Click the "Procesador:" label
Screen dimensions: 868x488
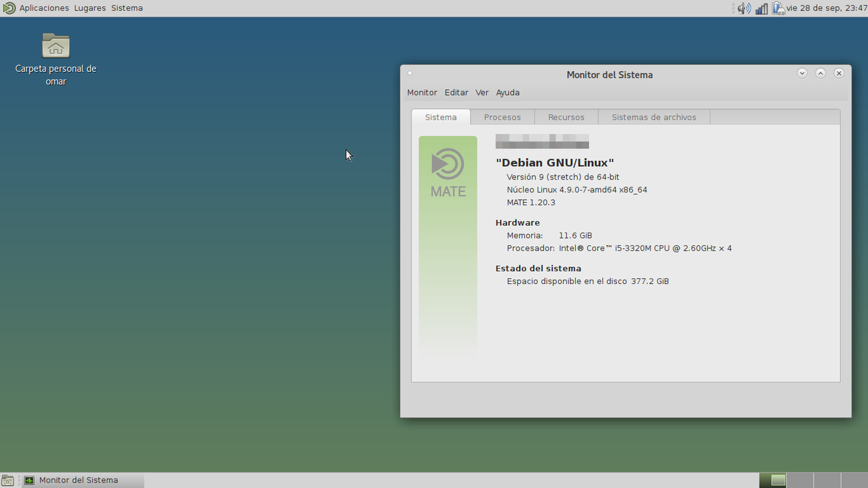tap(531, 248)
